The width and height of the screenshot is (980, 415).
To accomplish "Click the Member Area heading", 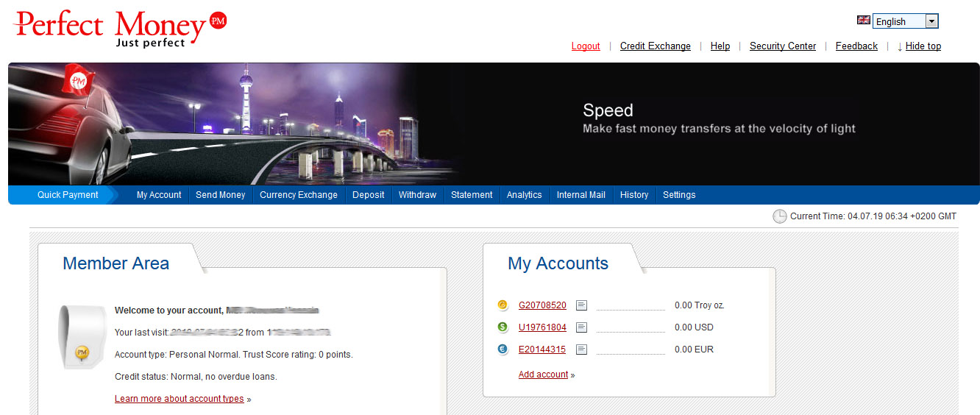I will (x=116, y=263).
